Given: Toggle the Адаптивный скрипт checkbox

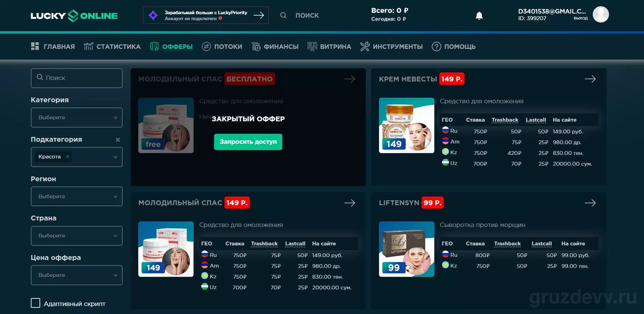Looking at the screenshot, I should point(35,303).
